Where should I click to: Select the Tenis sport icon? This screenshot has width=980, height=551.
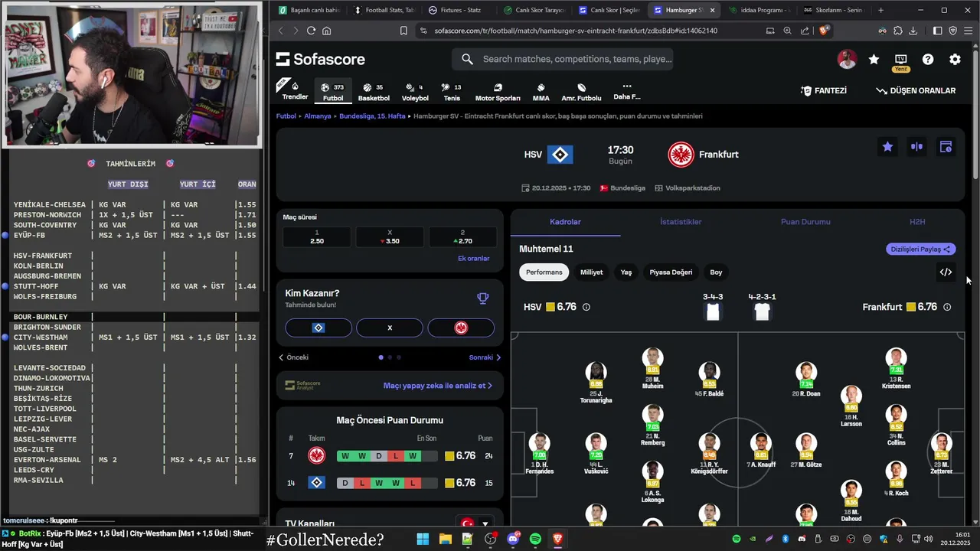point(452,92)
